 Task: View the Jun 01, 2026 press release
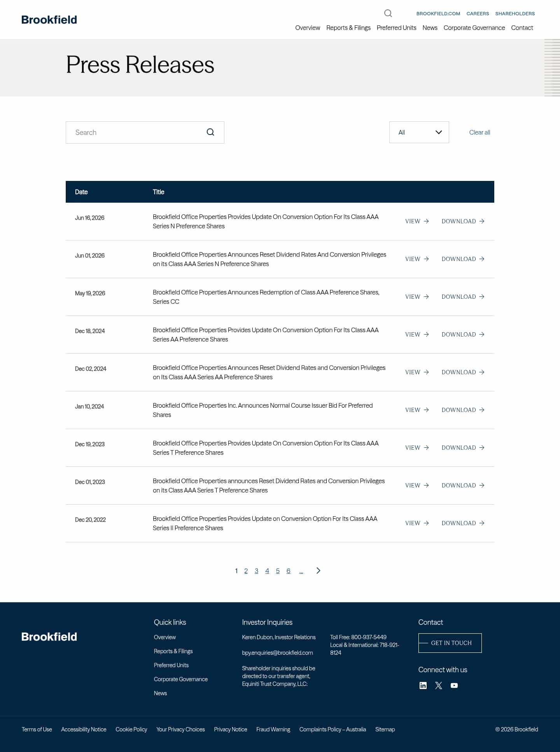[417, 259]
